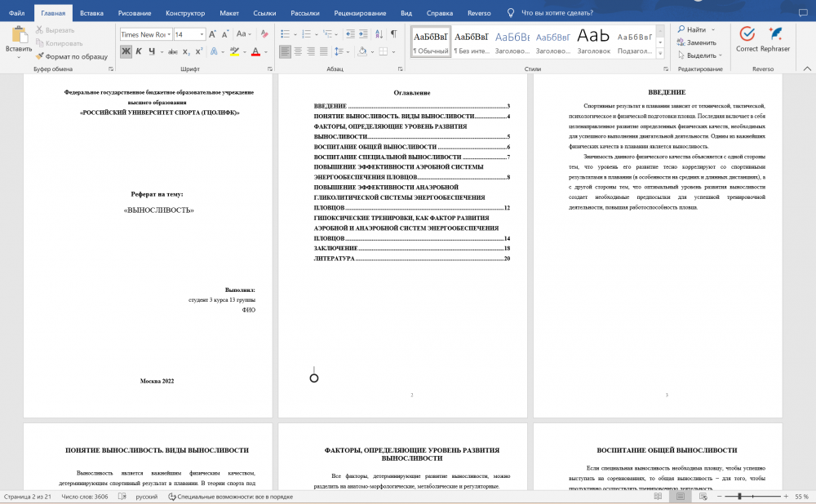
Task: Click the multilevel list icon
Action: pos(327,34)
